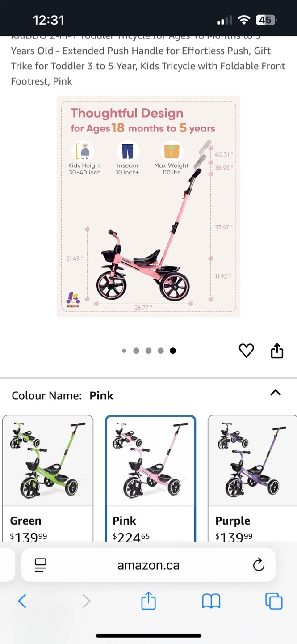
Task: Tap the product share icon
Action: (277, 351)
